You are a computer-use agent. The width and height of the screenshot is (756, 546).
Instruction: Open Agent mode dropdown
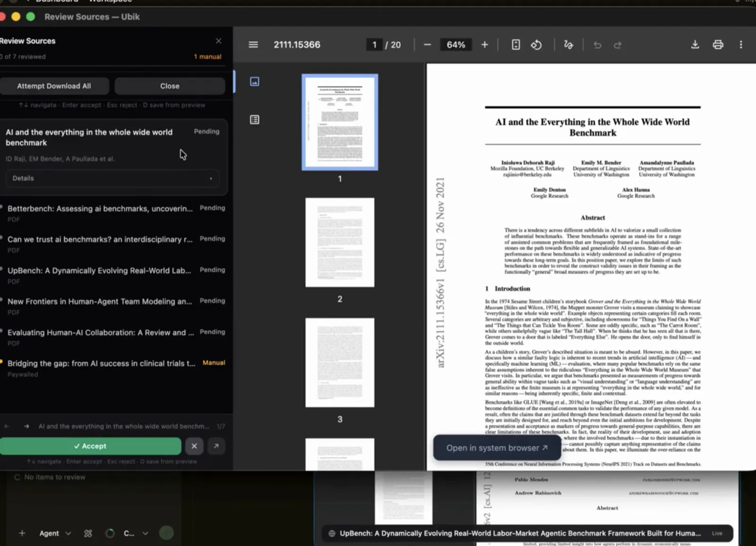pyautogui.click(x=55, y=533)
